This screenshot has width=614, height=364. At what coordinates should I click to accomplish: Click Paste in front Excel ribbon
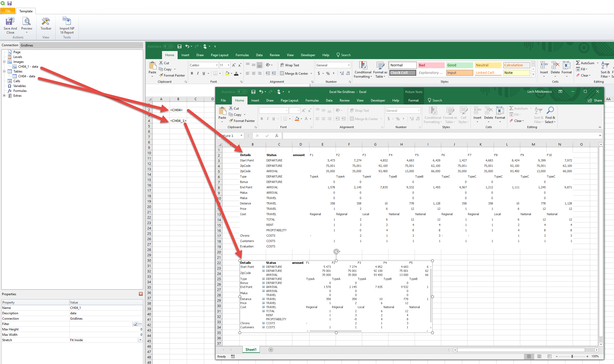(222, 114)
